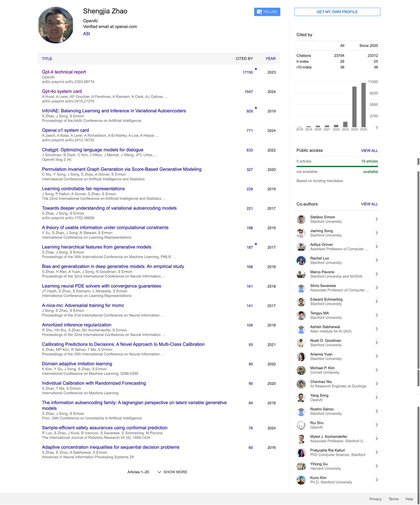Click asterisk next to 187 citation count
420x505 pixels.
point(256,244)
